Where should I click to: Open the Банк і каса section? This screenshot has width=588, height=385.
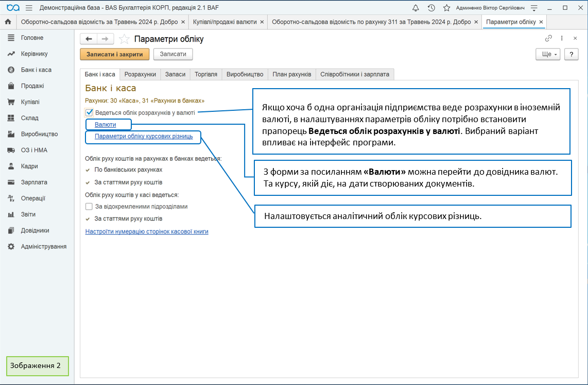[x=37, y=70]
